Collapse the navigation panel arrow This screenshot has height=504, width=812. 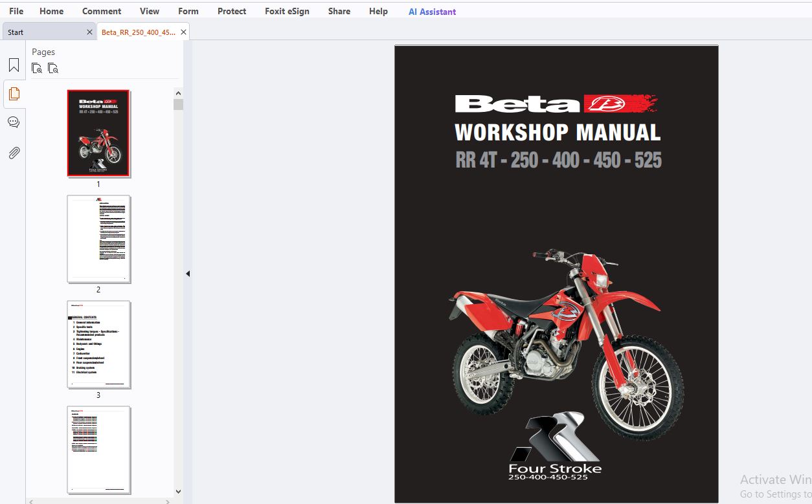pos(188,274)
